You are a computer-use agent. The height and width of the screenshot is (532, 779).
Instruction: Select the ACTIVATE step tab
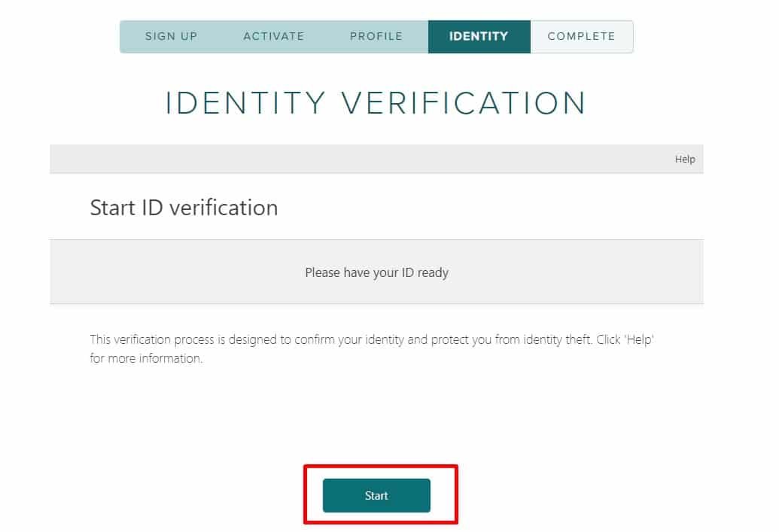click(x=274, y=36)
